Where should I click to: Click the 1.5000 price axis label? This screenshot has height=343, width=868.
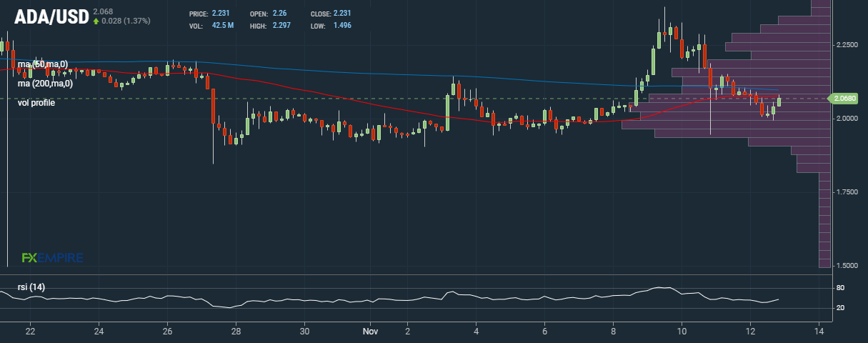[846, 265]
